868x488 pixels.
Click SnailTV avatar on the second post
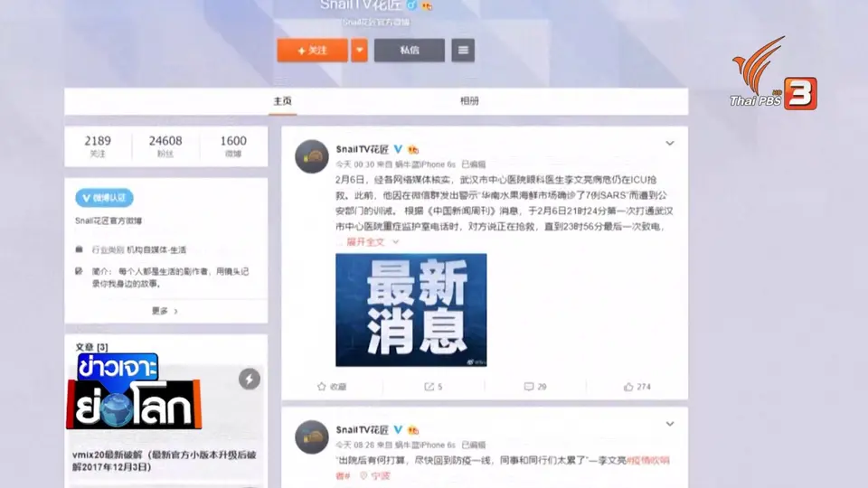[312, 437]
